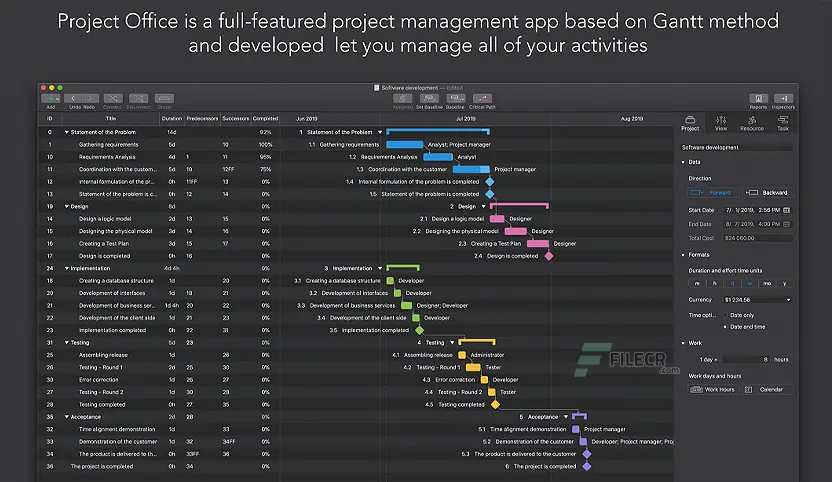Click the Work Hours button
The height and width of the screenshot is (482, 832).
pos(718,389)
